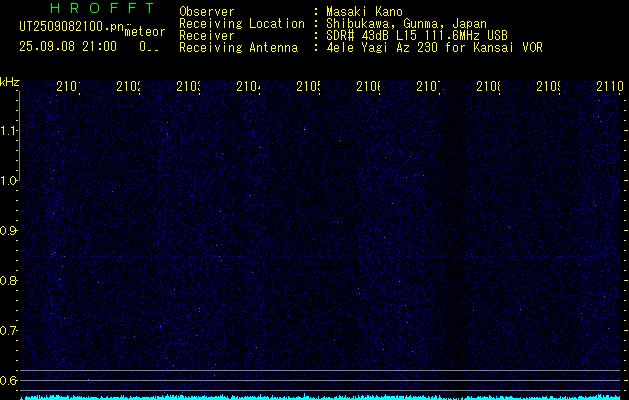The height and width of the screenshot is (400, 629).
Task: Click Shibukawa, Gunma, Japan text
Action: coord(406,24)
